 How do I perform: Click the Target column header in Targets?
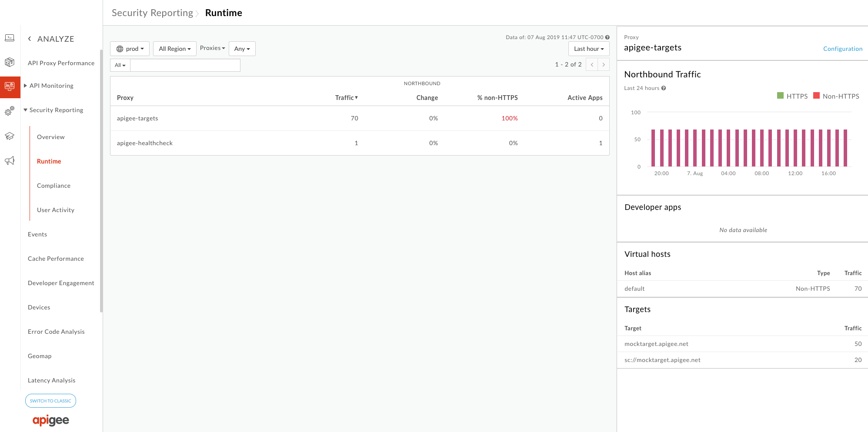633,328
